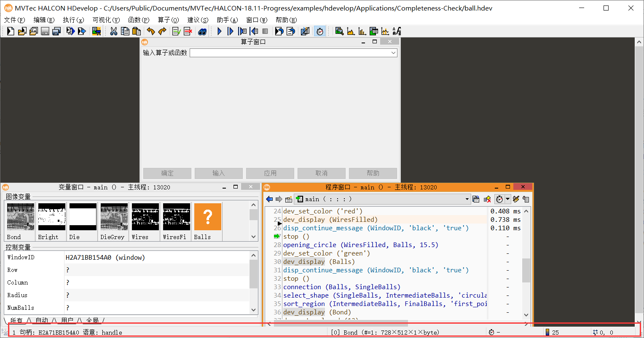
Task: Click the 应用 button in operator window
Action: (x=270, y=173)
